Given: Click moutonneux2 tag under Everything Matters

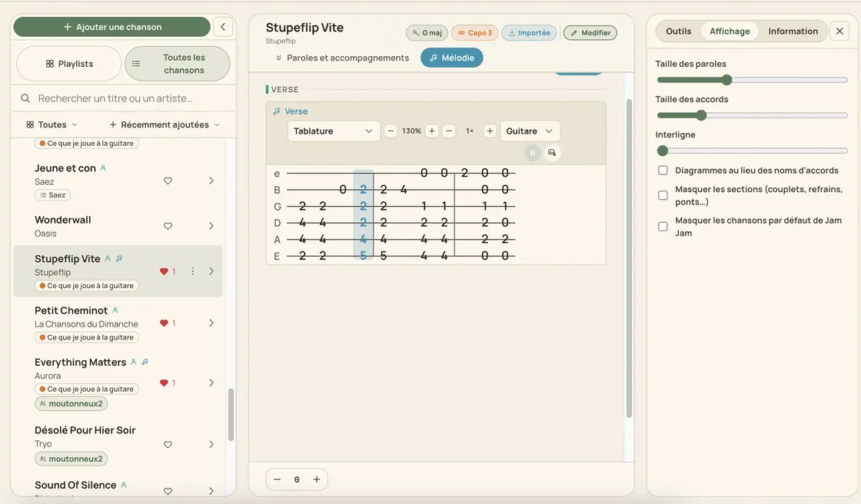Looking at the screenshot, I should pyautogui.click(x=71, y=403).
